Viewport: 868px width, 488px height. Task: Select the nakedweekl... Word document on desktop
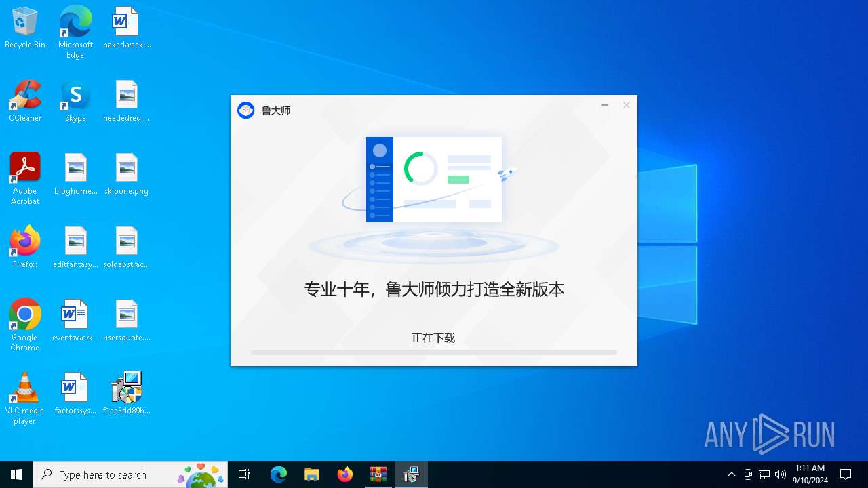[127, 28]
